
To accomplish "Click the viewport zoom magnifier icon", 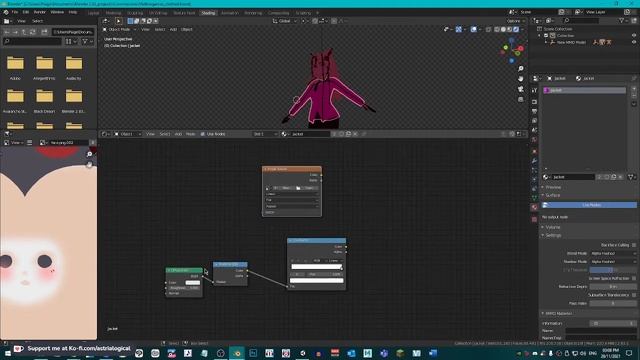I will pos(520,69).
